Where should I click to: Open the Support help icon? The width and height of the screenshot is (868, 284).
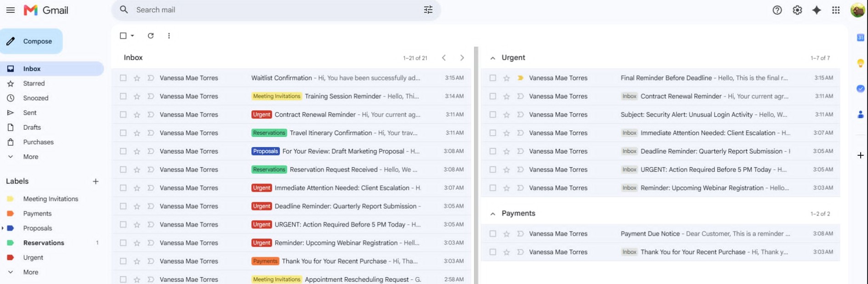pyautogui.click(x=777, y=10)
